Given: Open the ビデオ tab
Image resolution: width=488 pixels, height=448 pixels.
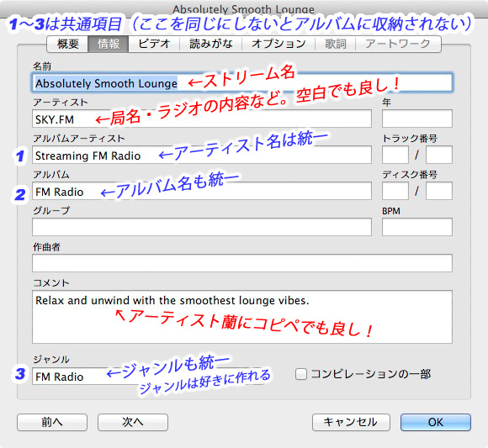Looking at the screenshot, I should pos(154,44).
